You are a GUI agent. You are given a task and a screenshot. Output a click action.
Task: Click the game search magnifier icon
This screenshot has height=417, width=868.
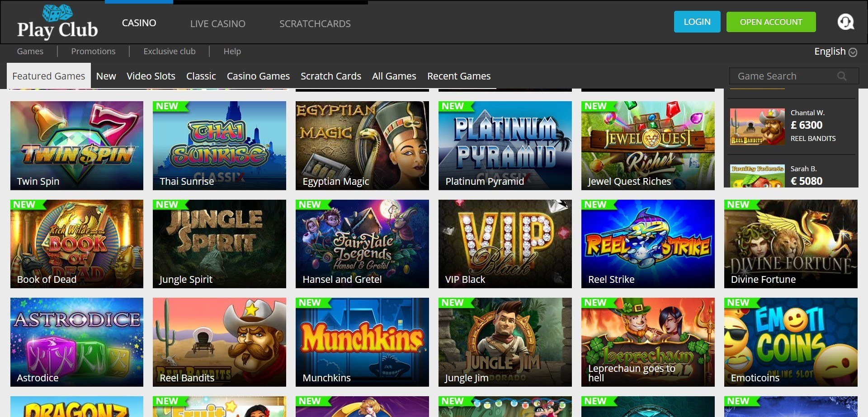(842, 76)
